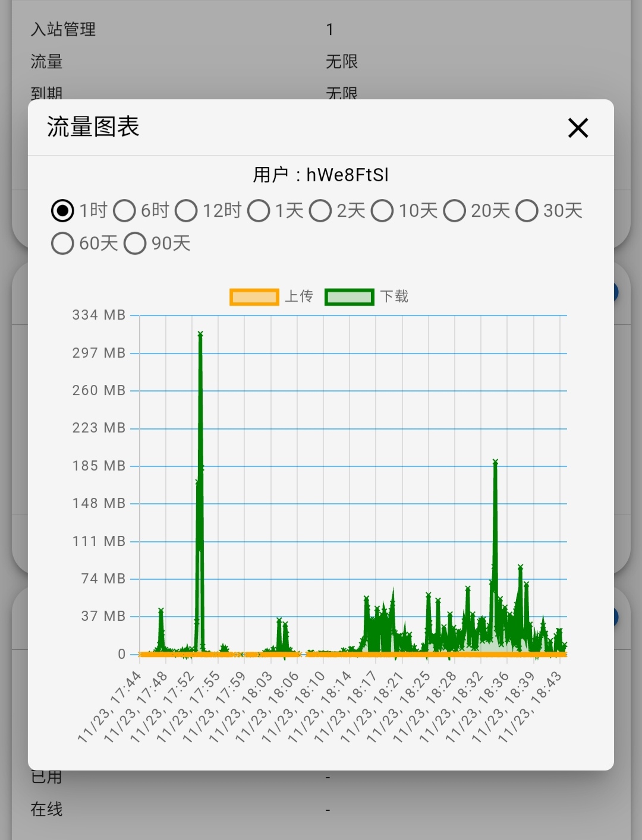Select the 90天 time range
The image size is (642, 840).
point(135,243)
